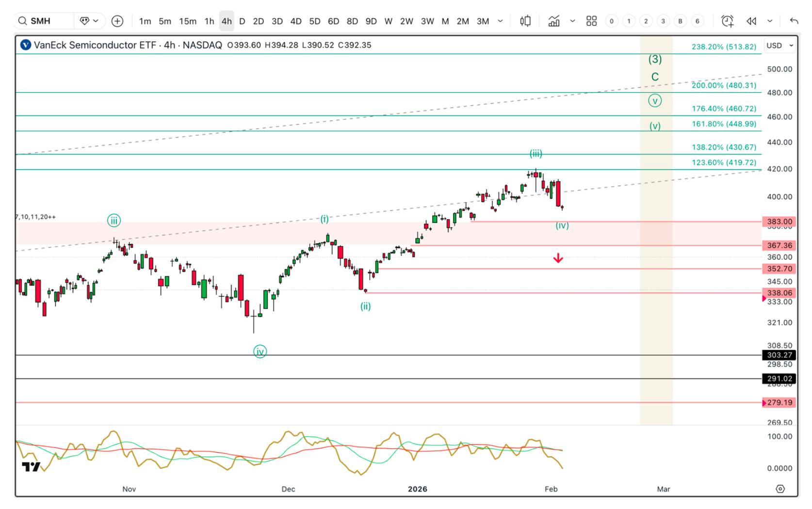Switch to the 4D timeframe
The image size is (812, 509).
[x=296, y=21]
